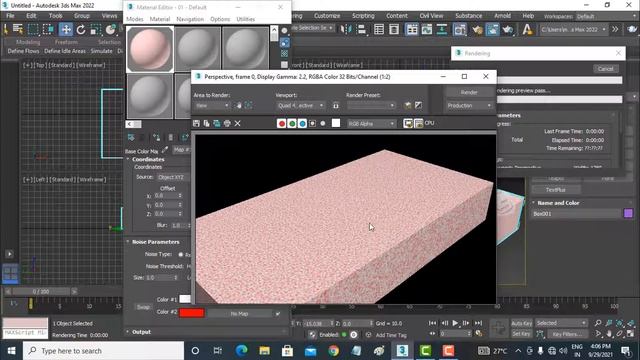The image size is (640, 360).
Task: Toggle green channel in render window
Action: pyautogui.click(x=292, y=123)
